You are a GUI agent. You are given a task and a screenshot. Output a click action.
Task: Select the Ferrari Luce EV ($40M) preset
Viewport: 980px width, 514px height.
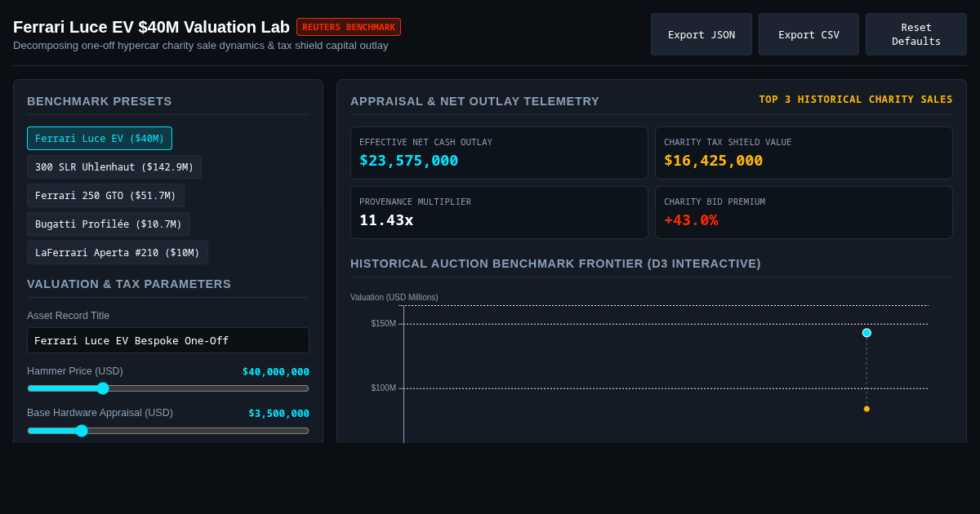[x=100, y=139]
